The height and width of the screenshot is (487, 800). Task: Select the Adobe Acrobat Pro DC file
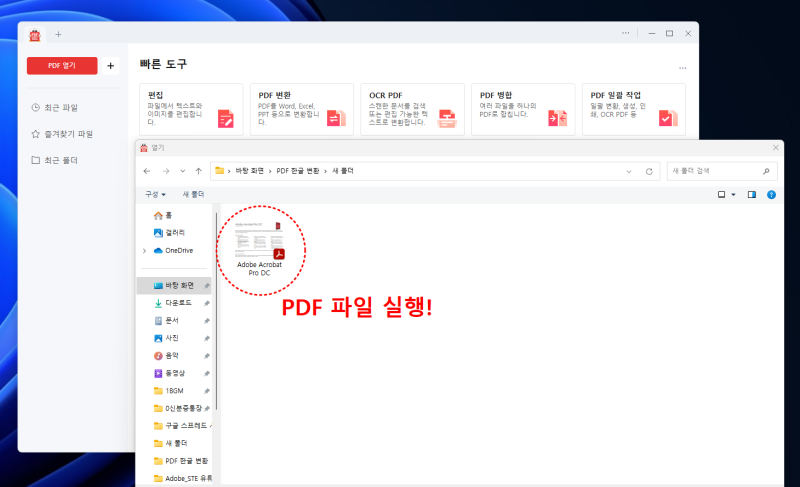tap(260, 249)
